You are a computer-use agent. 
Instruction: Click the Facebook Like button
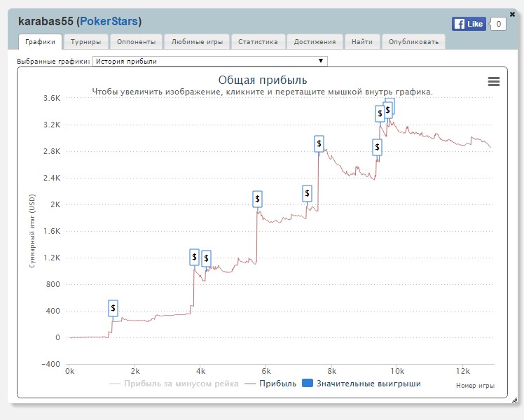[469, 24]
